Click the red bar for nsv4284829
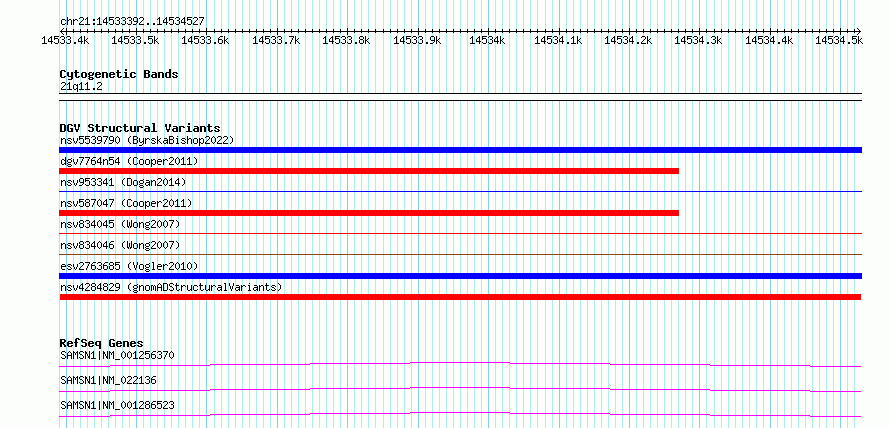This screenshot has width=890, height=428. click(460, 297)
